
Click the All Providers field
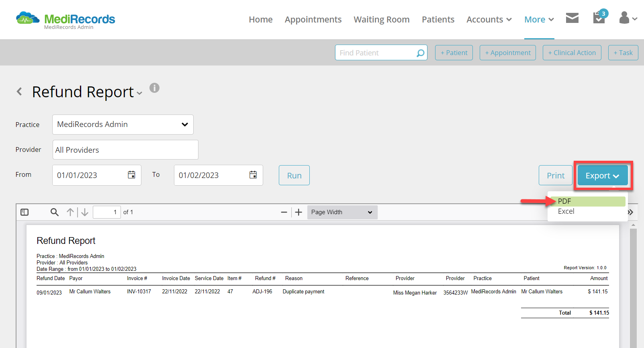click(125, 149)
